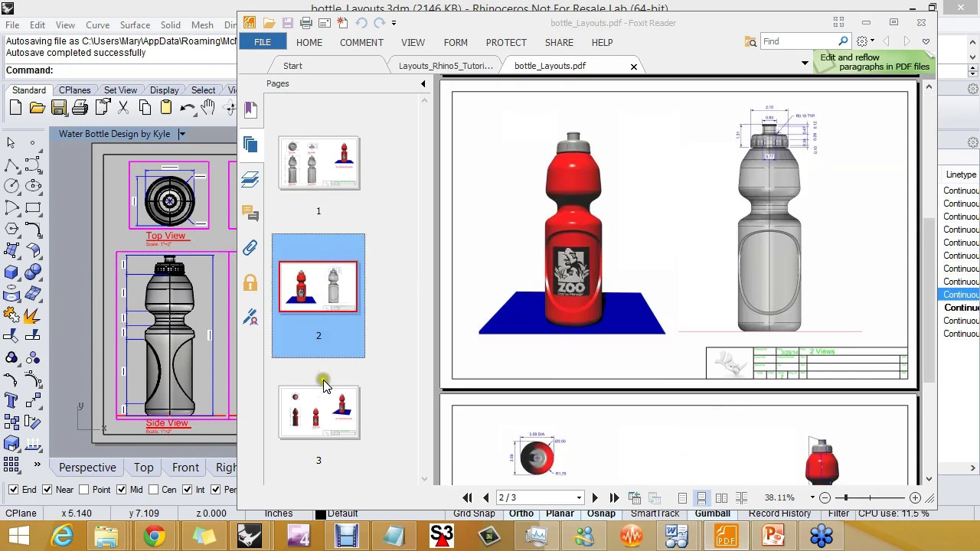Close the bottle_Layouts.pdf tab
Viewport: 980px width, 551px height.
coord(634,67)
